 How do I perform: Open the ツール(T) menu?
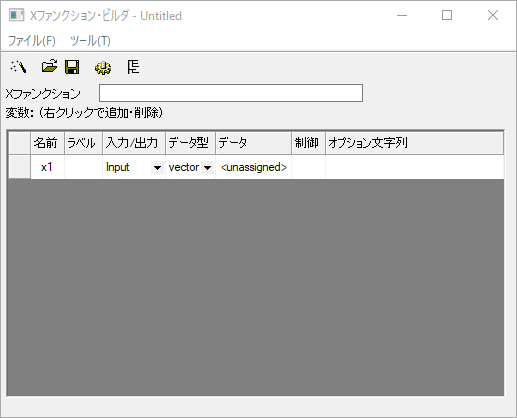(x=90, y=41)
